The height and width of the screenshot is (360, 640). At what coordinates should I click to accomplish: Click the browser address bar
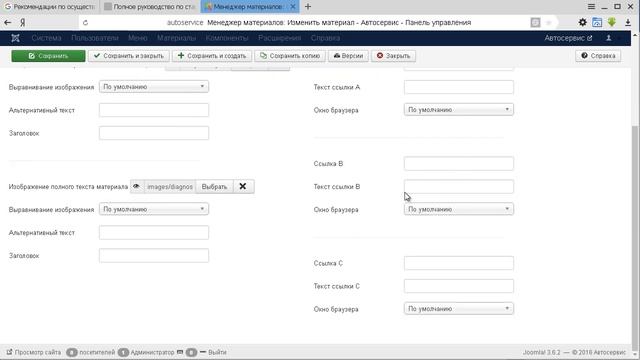[x=318, y=22]
